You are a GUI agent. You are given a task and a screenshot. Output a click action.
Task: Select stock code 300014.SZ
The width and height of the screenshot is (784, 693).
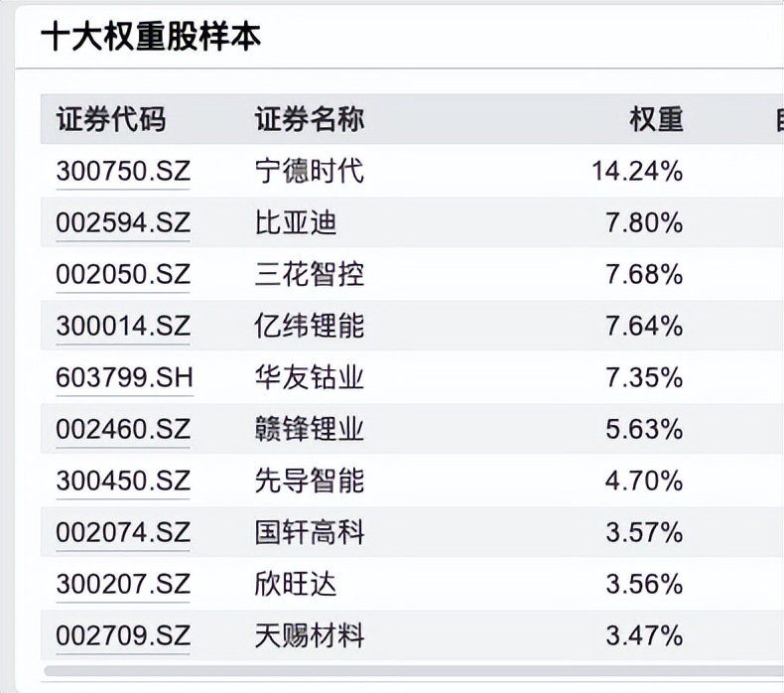tap(123, 327)
